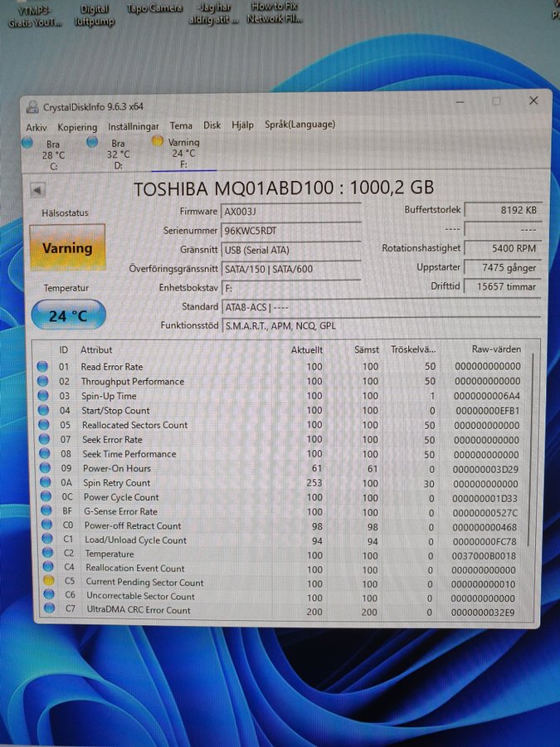Viewport: 560px width, 747px height.
Task: Open the Inställningar menu
Action: pyautogui.click(x=133, y=127)
